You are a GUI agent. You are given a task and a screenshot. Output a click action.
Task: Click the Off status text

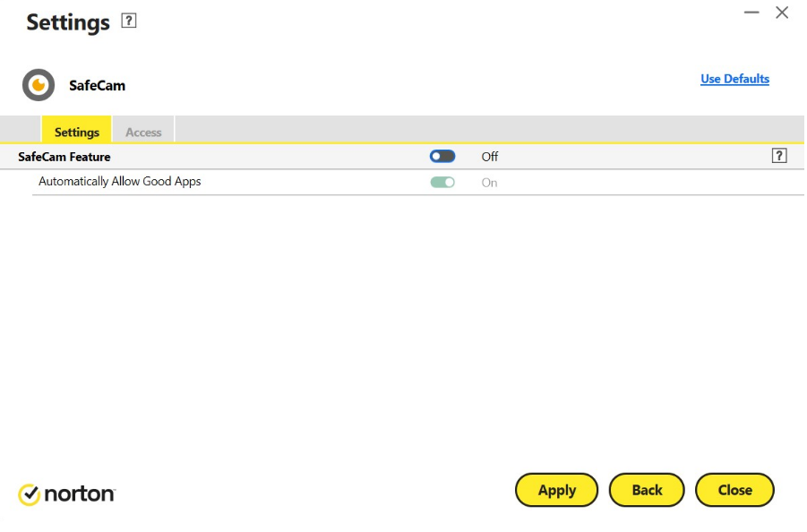click(x=489, y=157)
